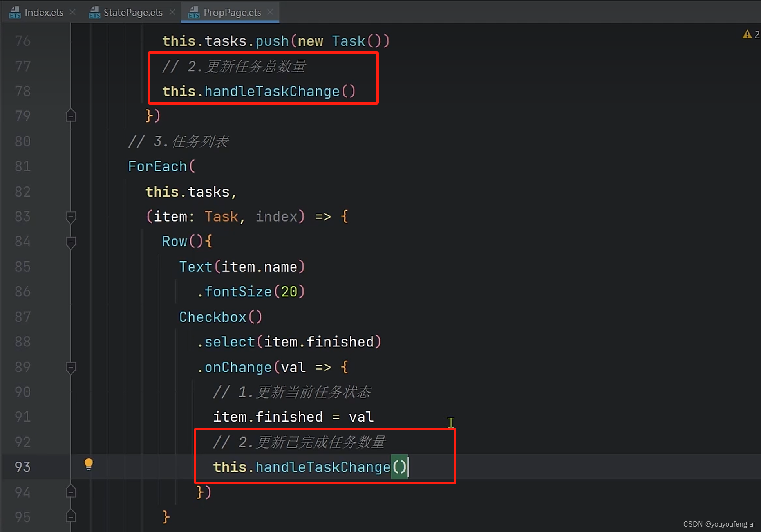Click the comment '// 2.更新任务总数量'
The height and width of the screenshot is (532, 761).
pos(234,66)
